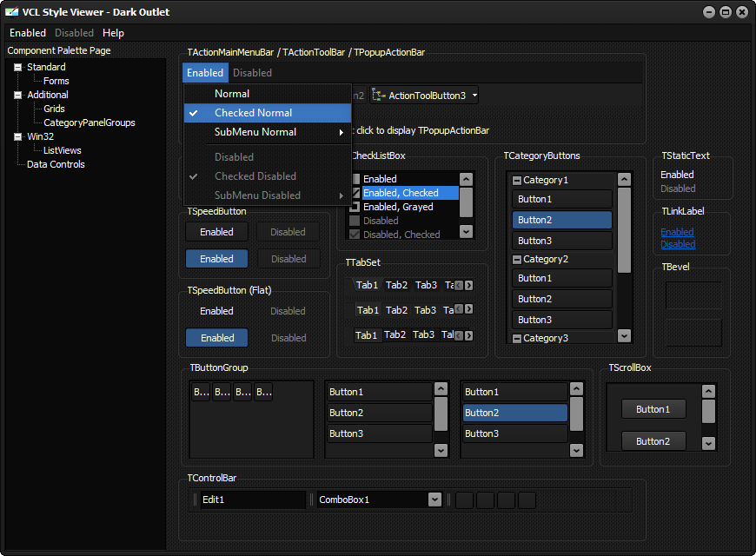Click scroll up arrow of right TButtonGroup list
Screen dimensions: 756x556
click(x=576, y=388)
